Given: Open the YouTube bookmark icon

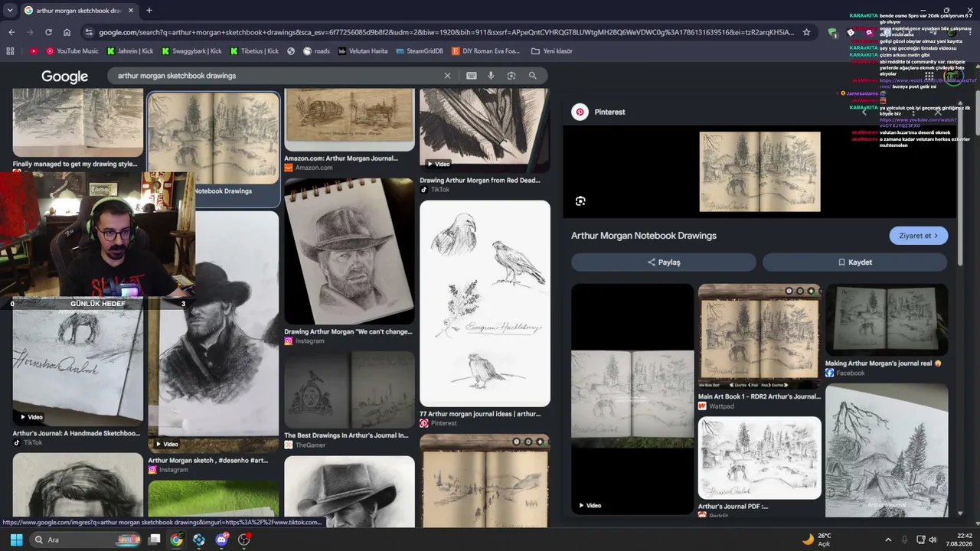Looking at the screenshot, I should pos(34,51).
